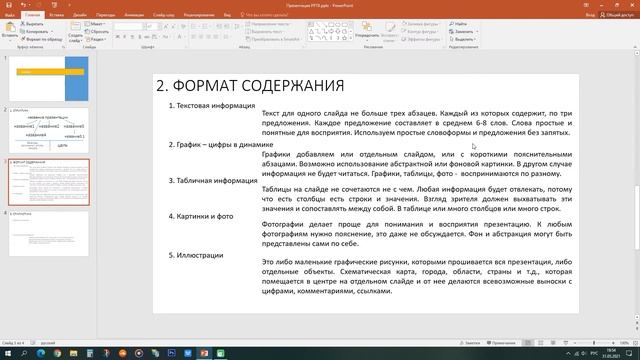Select slide 1 thumbnail with blue rectangle

49,79
